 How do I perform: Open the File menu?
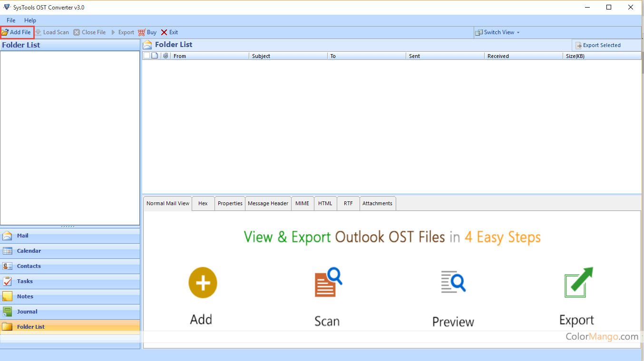(11, 20)
